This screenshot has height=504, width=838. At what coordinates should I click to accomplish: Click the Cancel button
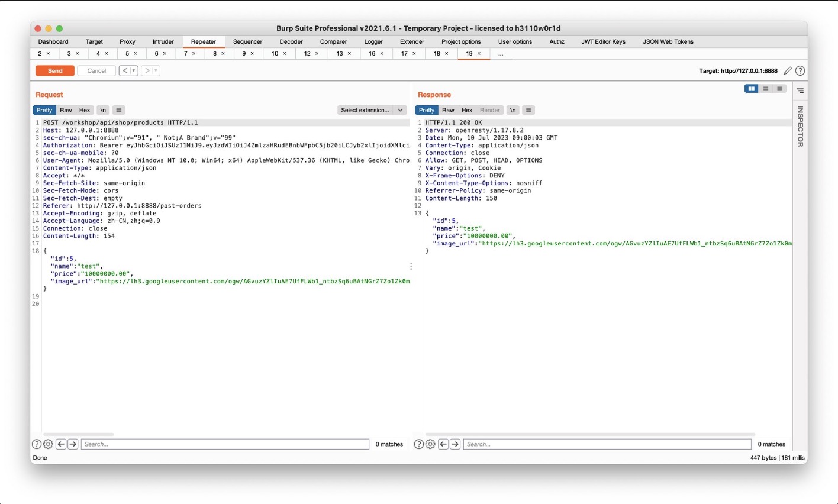coord(96,71)
